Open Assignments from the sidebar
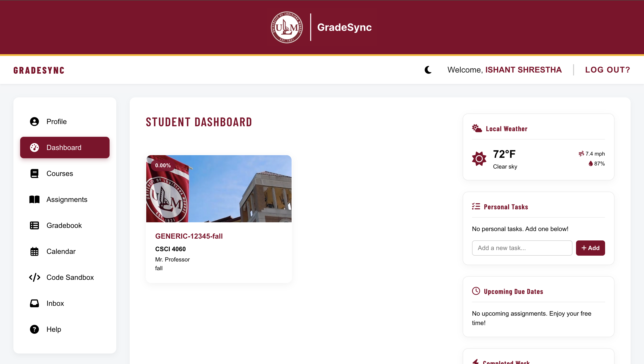This screenshot has height=364, width=644. (65, 199)
